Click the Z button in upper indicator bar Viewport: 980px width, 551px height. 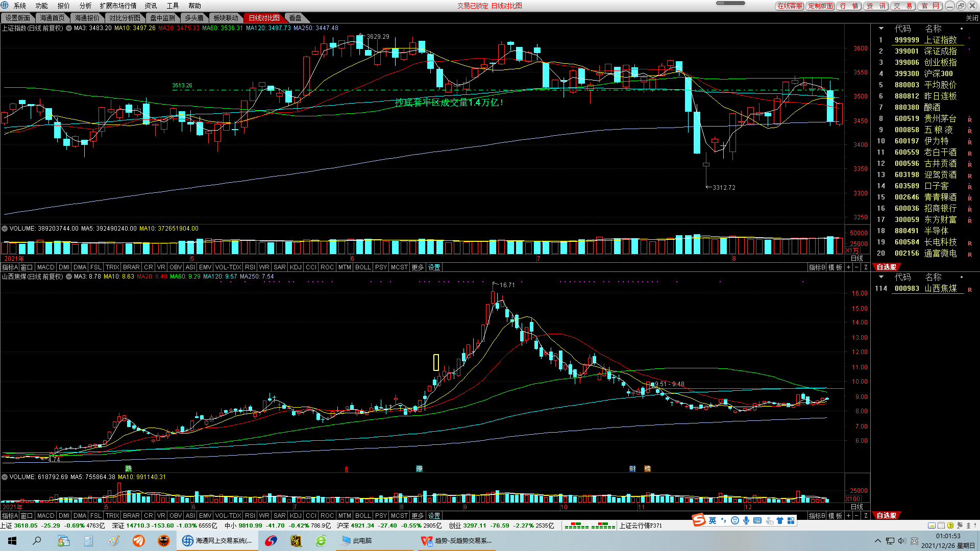866,267
